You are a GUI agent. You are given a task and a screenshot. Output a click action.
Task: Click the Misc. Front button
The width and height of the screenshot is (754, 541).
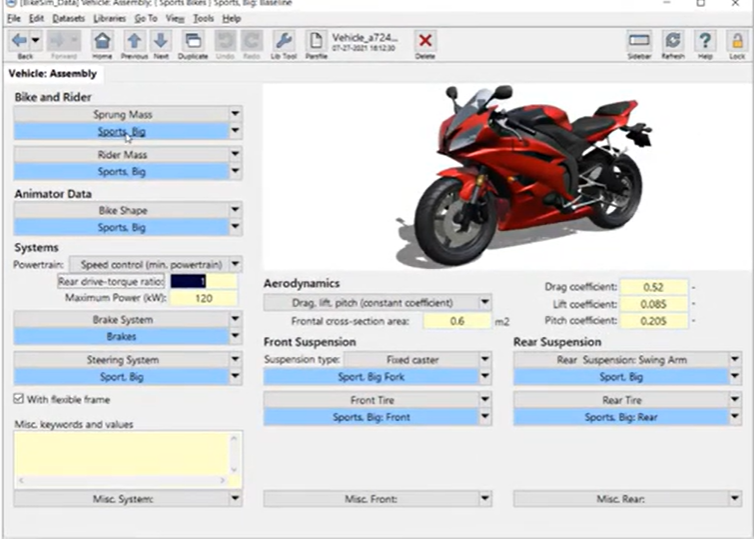click(371, 499)
